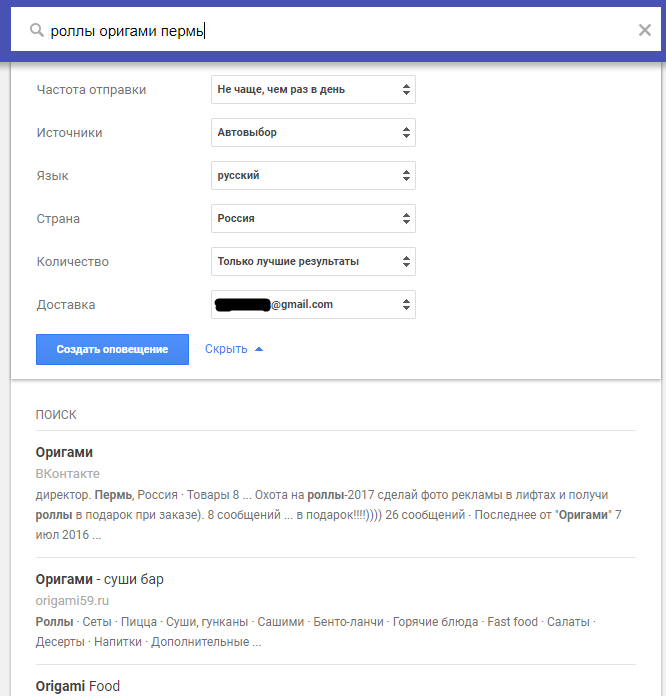Open the Доставка email dropdown
This screenshot has width=666, height=696.
click(313, 304)
